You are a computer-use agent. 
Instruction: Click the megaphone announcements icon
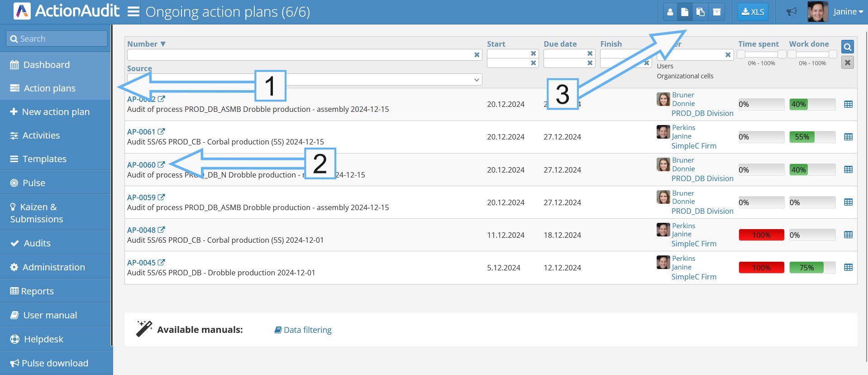pyautogui.click(x=792, y=12)
